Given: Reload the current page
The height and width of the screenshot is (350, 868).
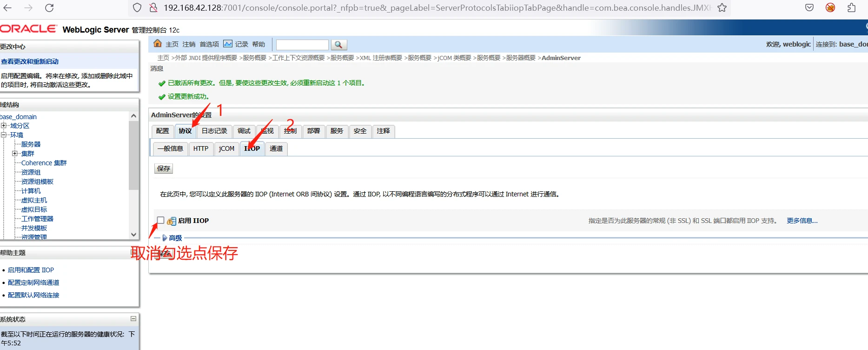Looking at the screenshot, I should point(49,7).
